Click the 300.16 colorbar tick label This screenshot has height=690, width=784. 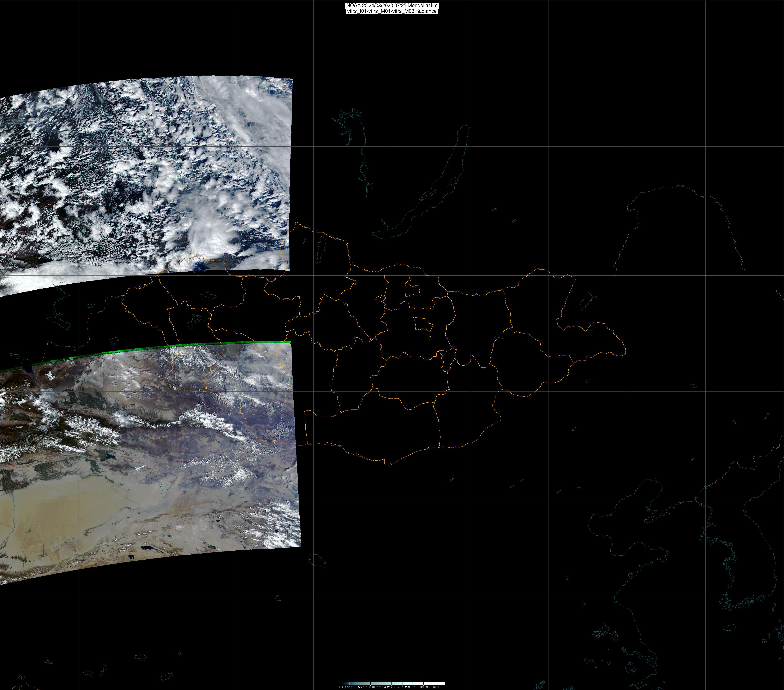click(413, 687)
